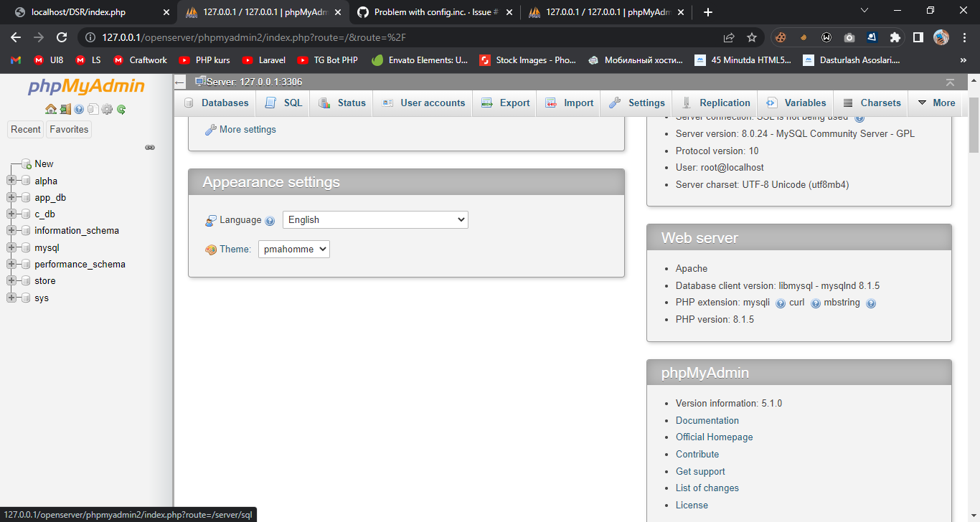Click help icon after curl extension
The height and width of the screenshot is (522, 980).
tap(816, 303)
